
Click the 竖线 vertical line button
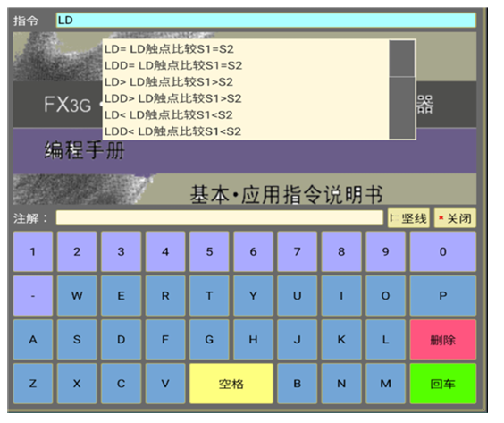[x=408, y=218]
